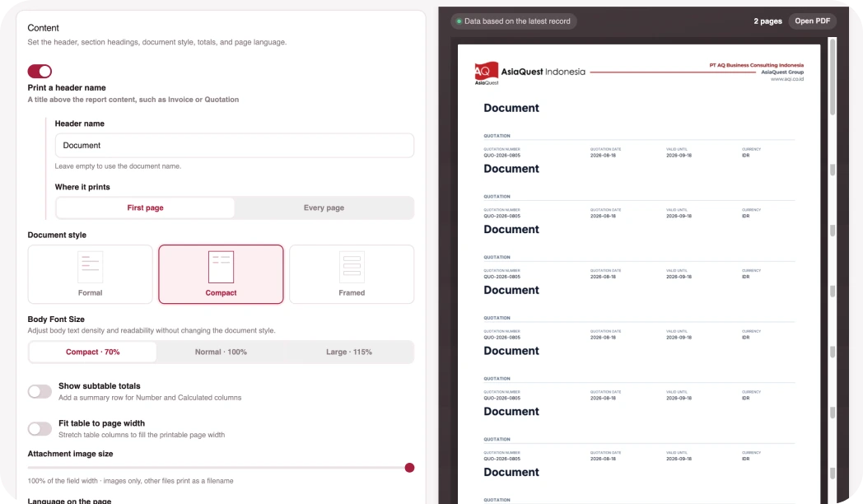Toggle the Print a header name switch

(x=40, y=72)
